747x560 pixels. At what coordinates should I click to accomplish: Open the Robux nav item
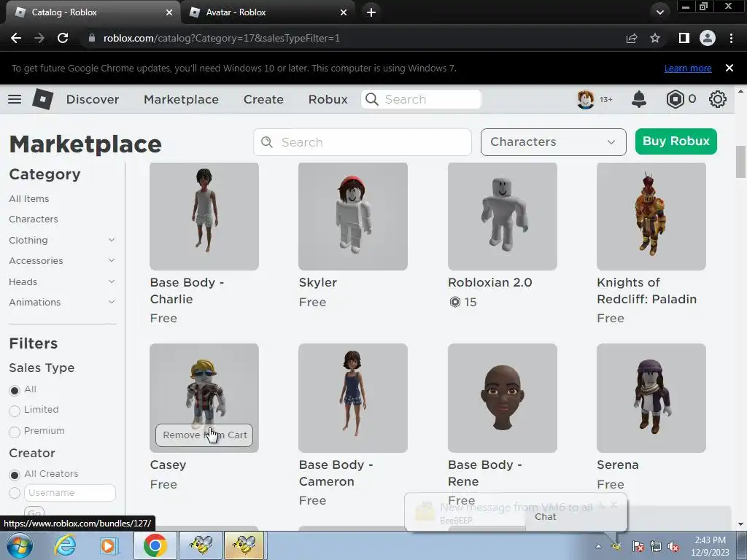pos(328,99)
